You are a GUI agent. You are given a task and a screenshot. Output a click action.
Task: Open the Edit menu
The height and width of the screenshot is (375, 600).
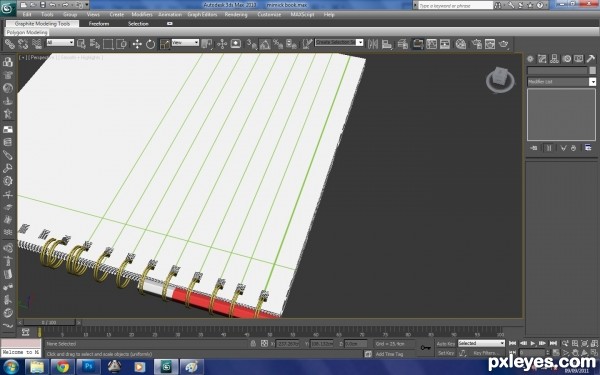pyautogui.click(x=27, y=14)
